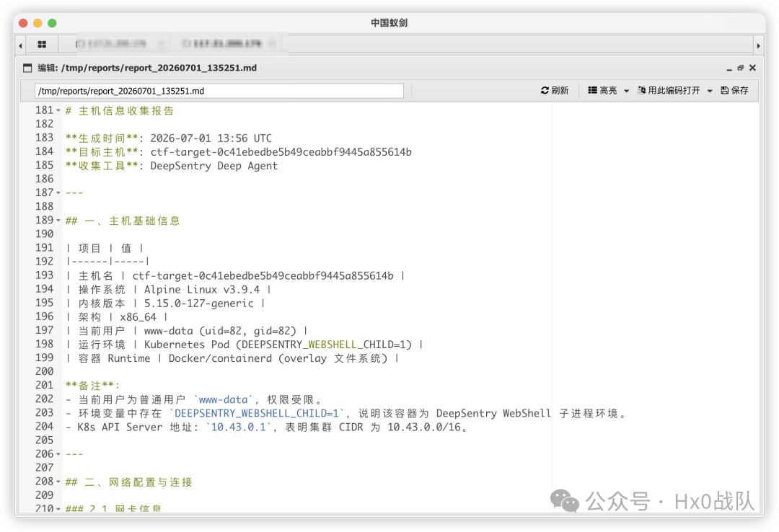This screenshot has width=779, height=532.
Task: Click the editor window icon beside 编辑
Action: [27, 68]
